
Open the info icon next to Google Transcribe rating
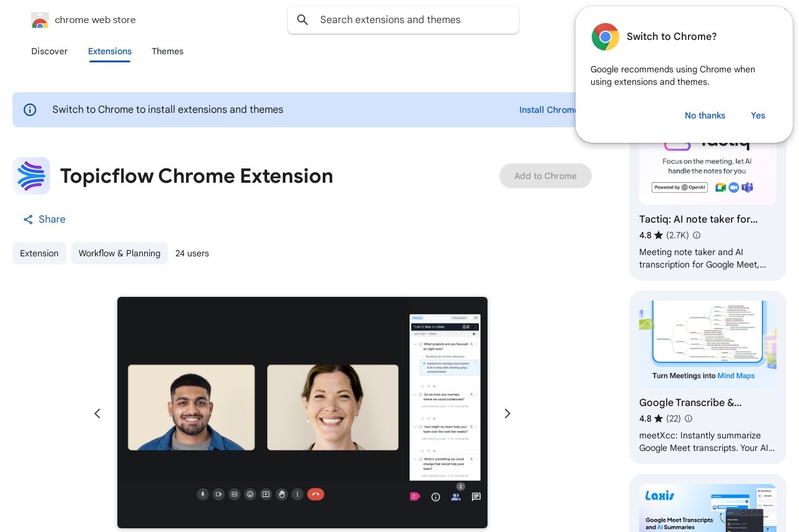coord(689,418)
